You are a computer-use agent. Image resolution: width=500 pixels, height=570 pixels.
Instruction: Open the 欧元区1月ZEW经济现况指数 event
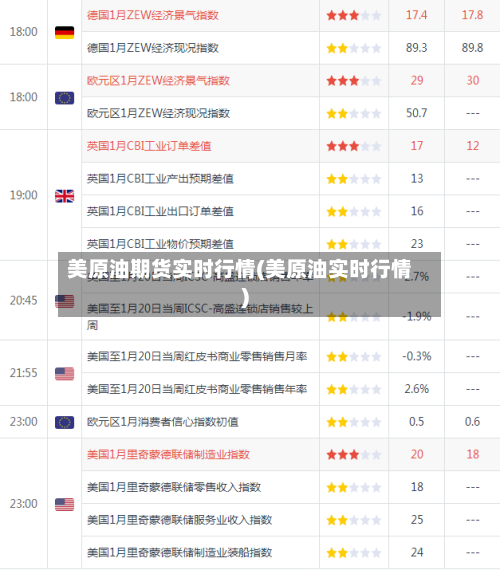[x=158, y=113]
